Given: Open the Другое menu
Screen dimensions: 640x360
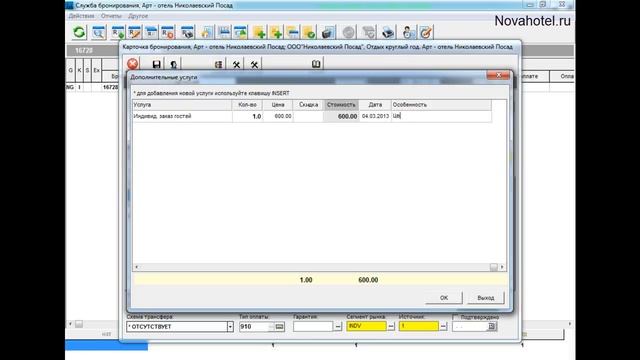Looking at the screenshot, I should click(138, 16).
